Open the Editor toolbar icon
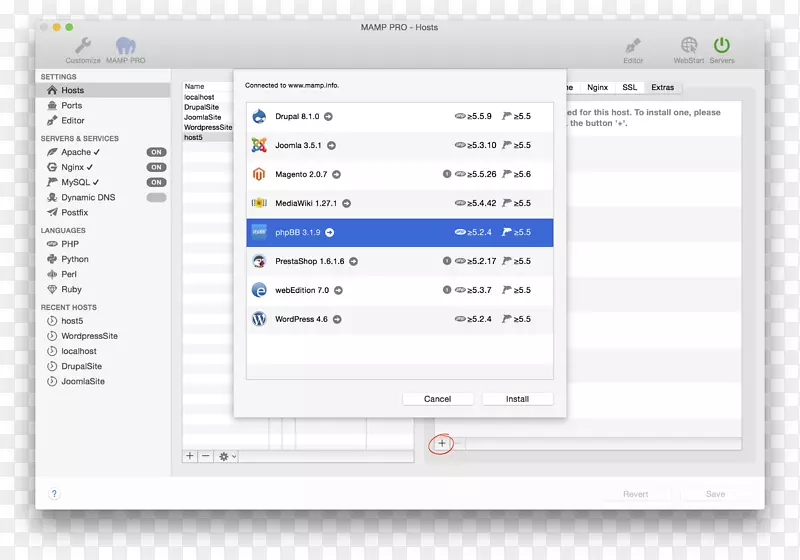800x560 pixels. [633, 45]
